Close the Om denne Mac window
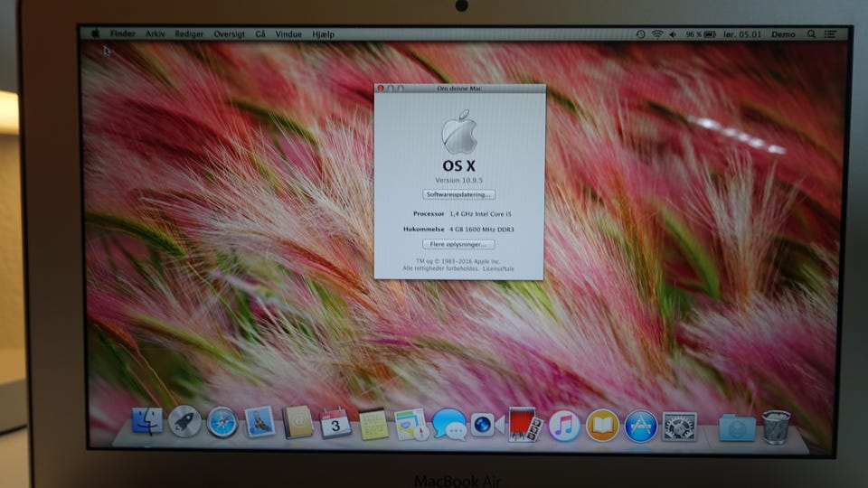This screenshot has height=488, width=868. [x=381, y=88]
